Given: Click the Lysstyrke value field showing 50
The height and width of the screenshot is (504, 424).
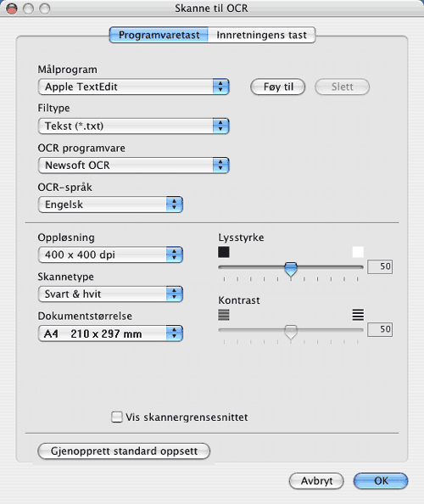Looking at the screenshot, I should [380, 266].
